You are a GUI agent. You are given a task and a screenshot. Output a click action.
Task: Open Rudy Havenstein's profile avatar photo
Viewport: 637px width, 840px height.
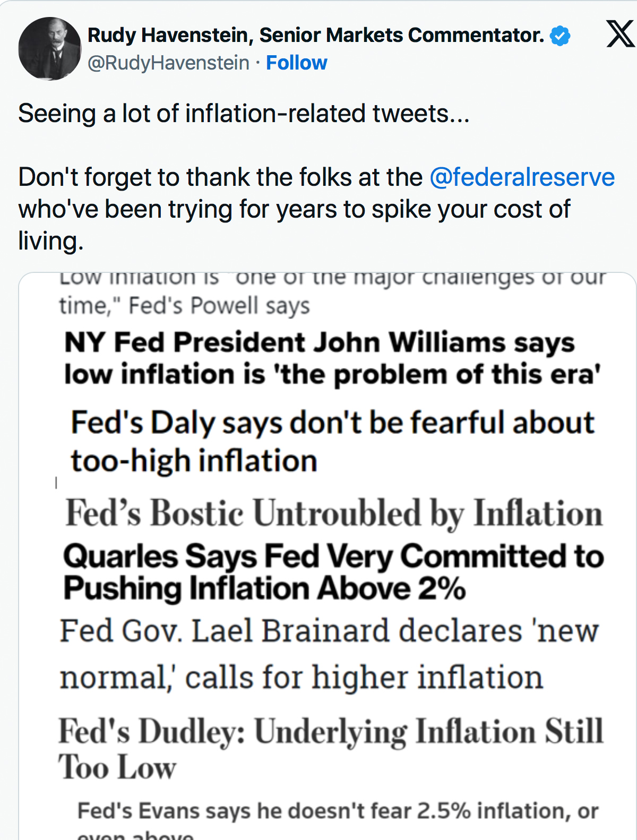tap(49, 49)
